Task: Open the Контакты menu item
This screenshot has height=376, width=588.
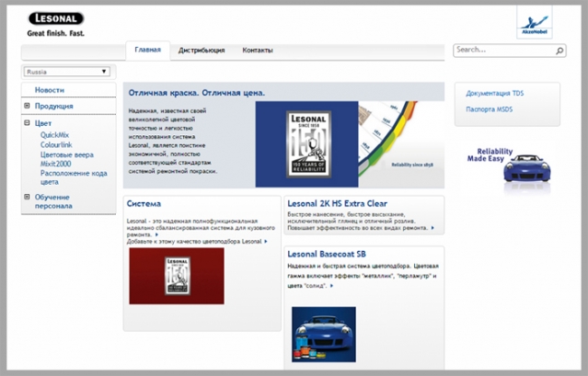Action: (x=258, y=51)
